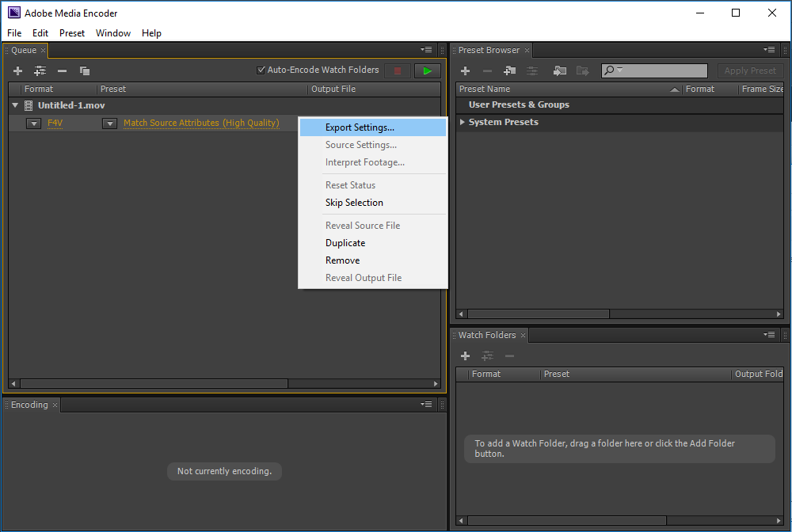Click the Output File column header in Queue

374,89
